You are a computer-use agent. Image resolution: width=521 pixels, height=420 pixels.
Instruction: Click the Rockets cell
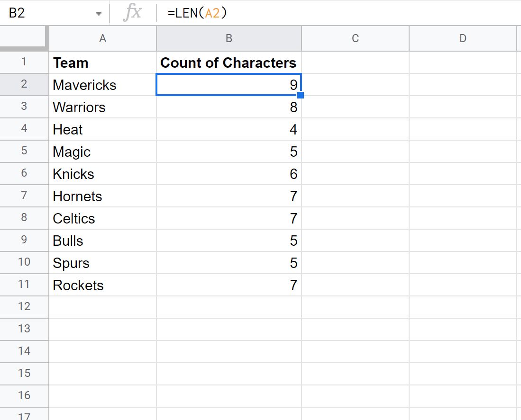(x=102, y=285)
